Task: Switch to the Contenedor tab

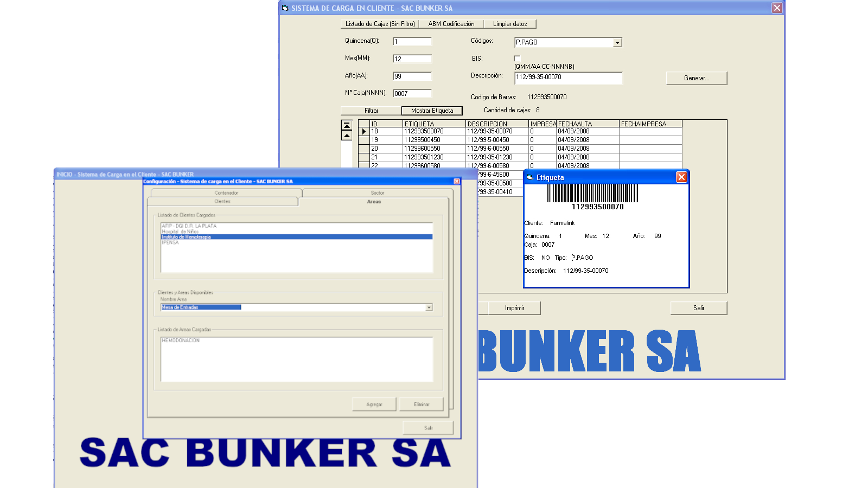Action: [226, 193]
